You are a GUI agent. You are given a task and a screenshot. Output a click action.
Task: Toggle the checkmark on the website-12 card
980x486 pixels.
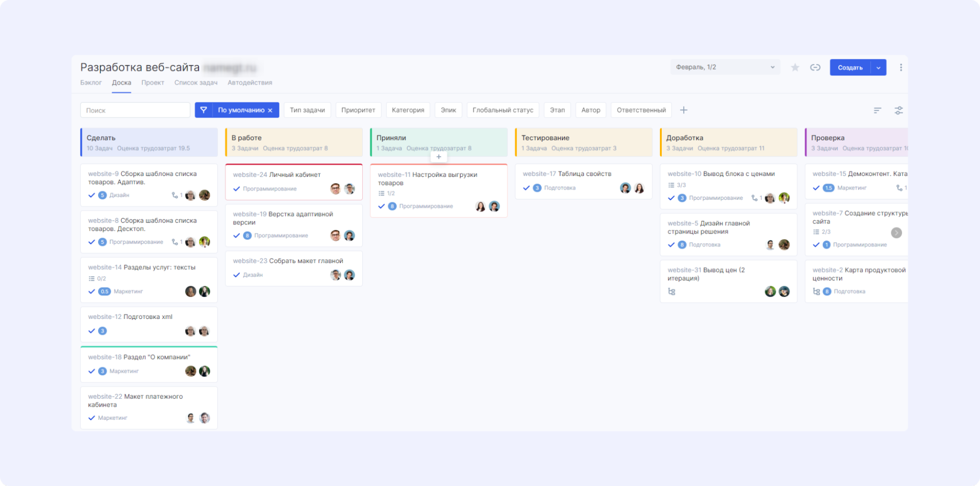(92, 331)
